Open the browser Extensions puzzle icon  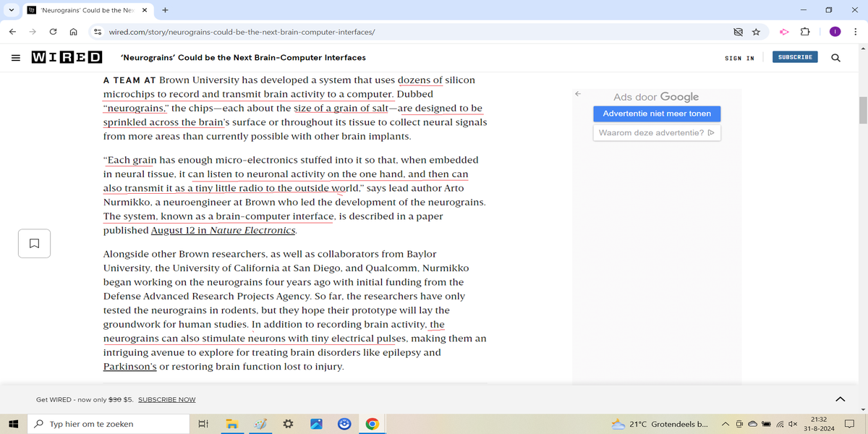click(805, 32)
